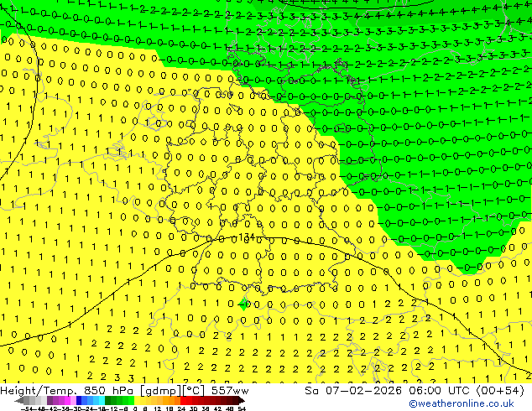Click the '557ww' model label
The width and height of the screenshot is (532, 411).
click(x=230, y=391)
